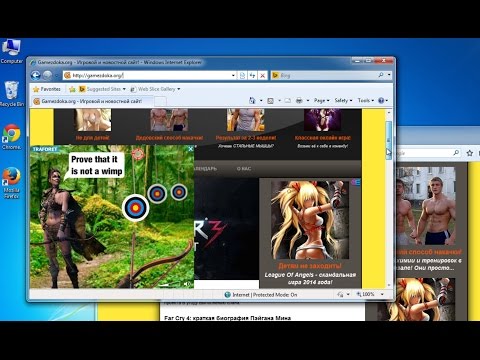Open the Tools menu
This screenshot has width=480, height=360.
366,100
